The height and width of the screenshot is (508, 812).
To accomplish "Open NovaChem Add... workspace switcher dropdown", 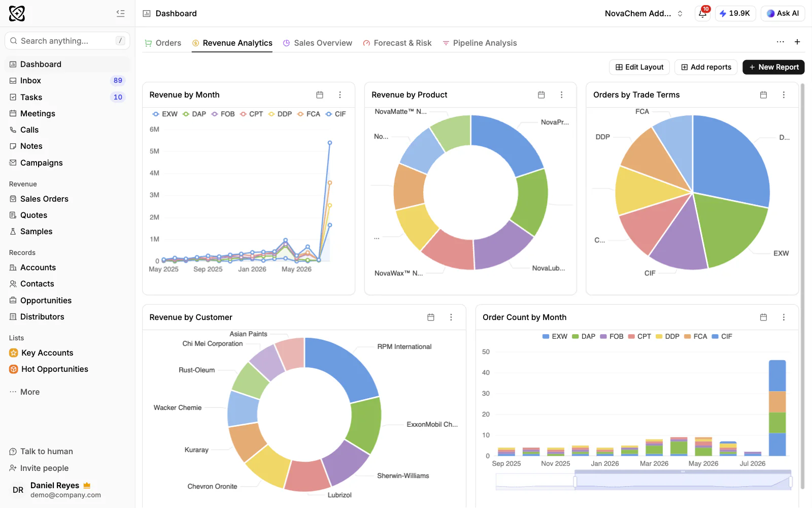I will tap(644, 14).
